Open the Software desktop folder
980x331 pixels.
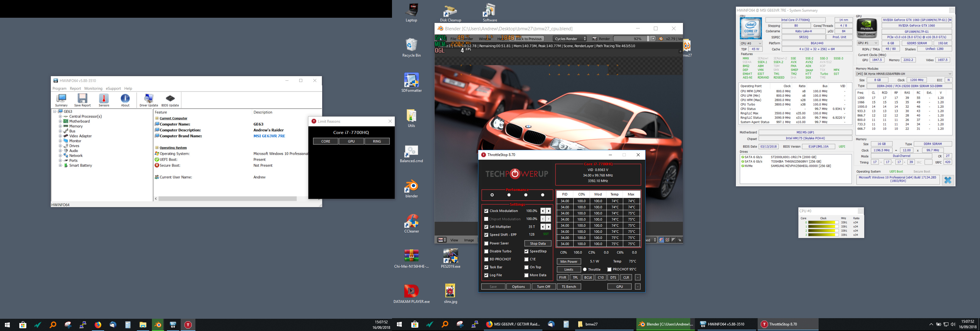pos(490,13)
